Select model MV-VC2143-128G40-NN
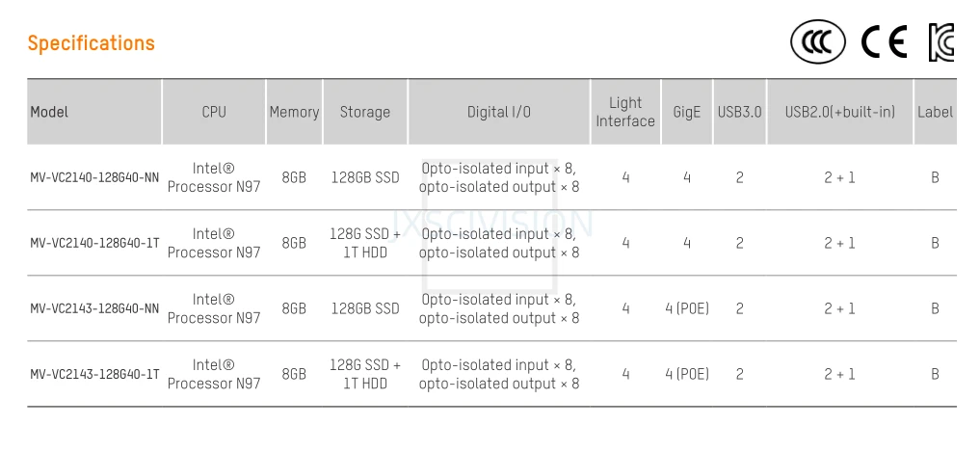The height and width of the screenshot is (452, 980). click(x=94, y=308)
